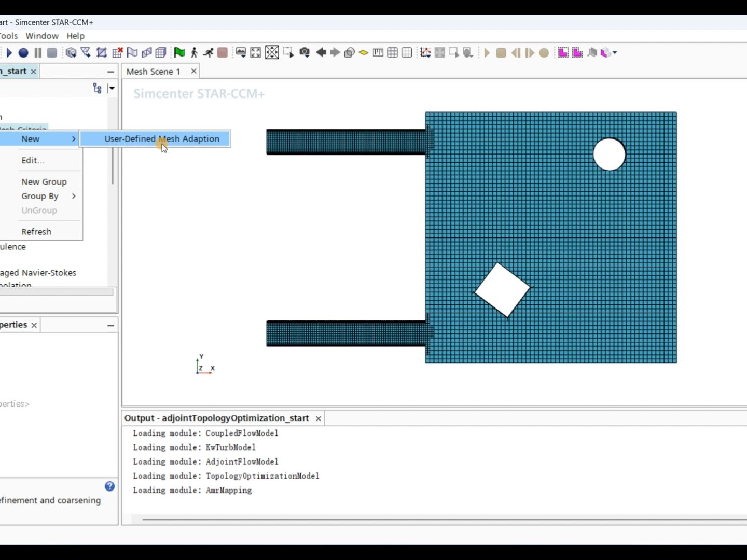Click the red line-plot icon
This screenshot has width=747, height=560.
click(425, 52)
